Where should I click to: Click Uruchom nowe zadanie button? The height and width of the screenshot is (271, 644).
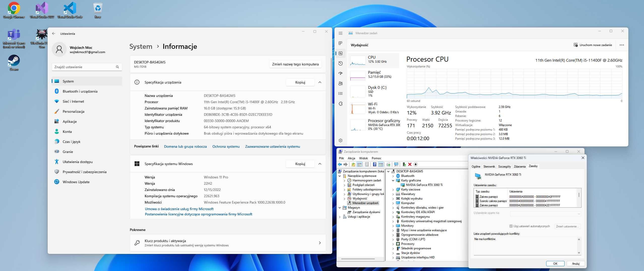point(593,45)
